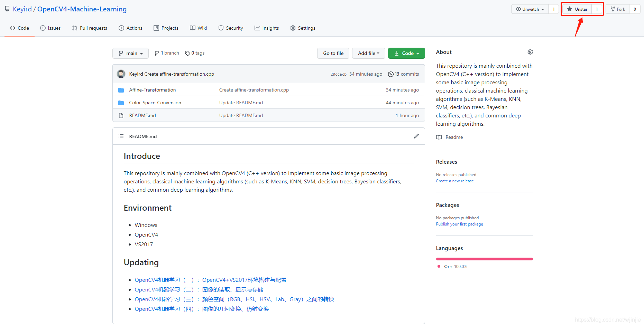Open the README.md file in file list
The height and width of the screenshot is (326, 644).
[142, 115]
